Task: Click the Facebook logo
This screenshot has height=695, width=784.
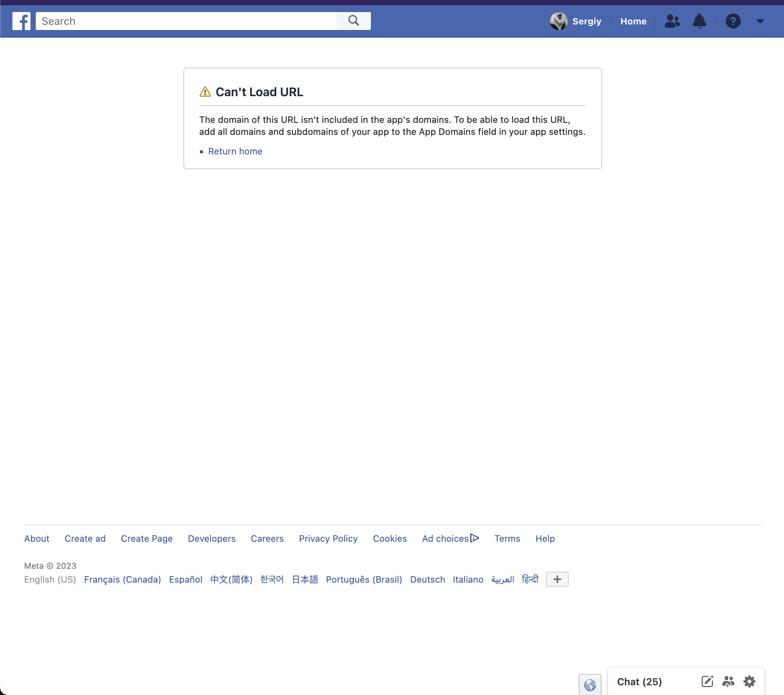Action: [21, 21]
